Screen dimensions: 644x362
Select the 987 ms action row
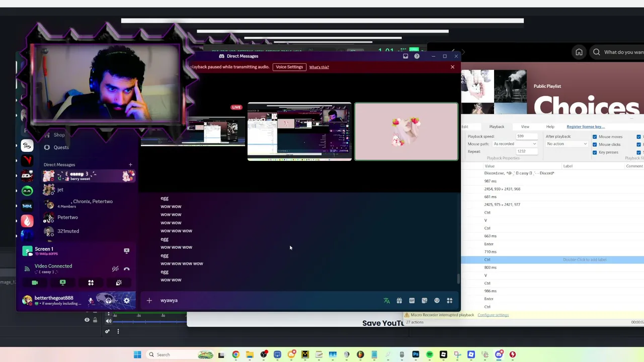tap(552, 181)
